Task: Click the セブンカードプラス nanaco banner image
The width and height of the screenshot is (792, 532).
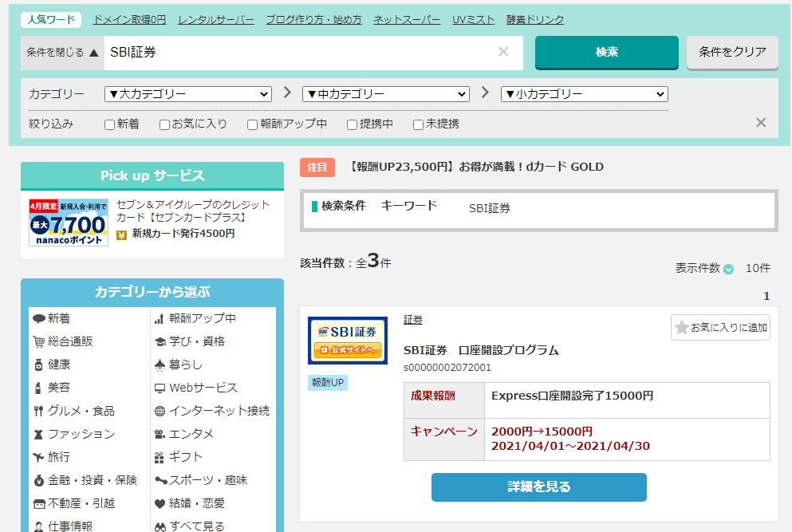Action: (69, 223)
